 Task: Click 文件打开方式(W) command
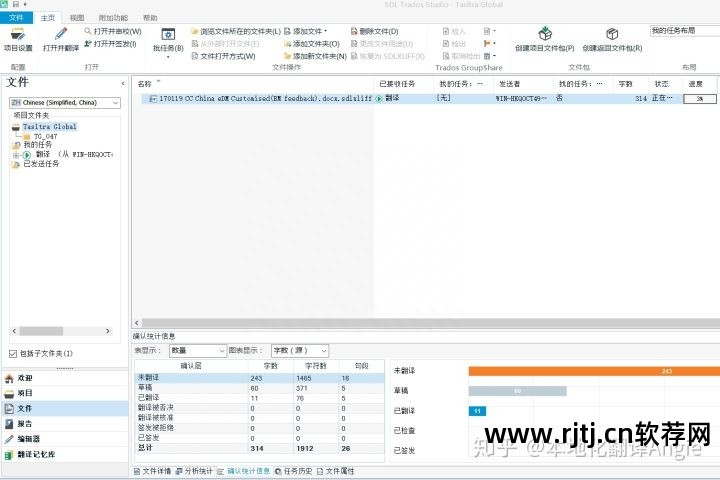223,56
